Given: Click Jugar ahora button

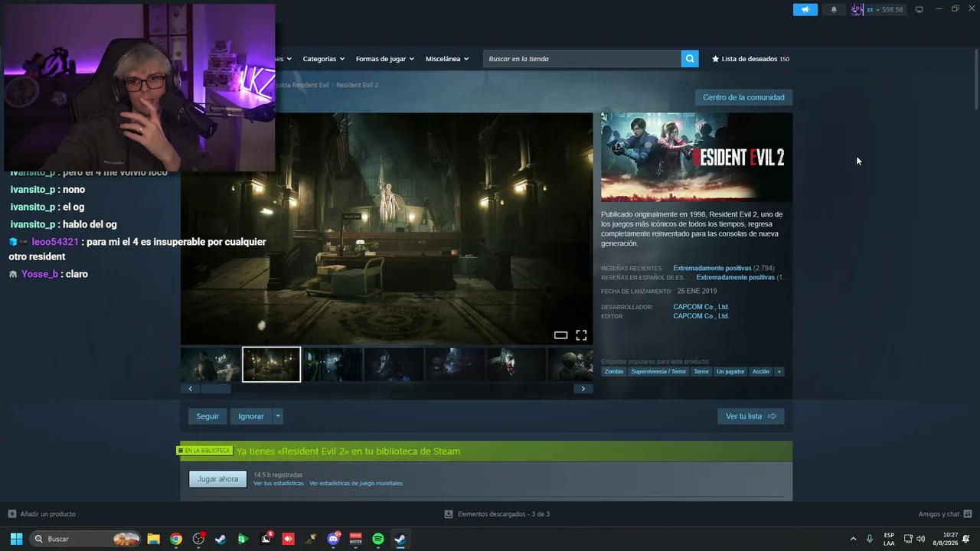Looking at the screenshot, I should click(217, 479).
